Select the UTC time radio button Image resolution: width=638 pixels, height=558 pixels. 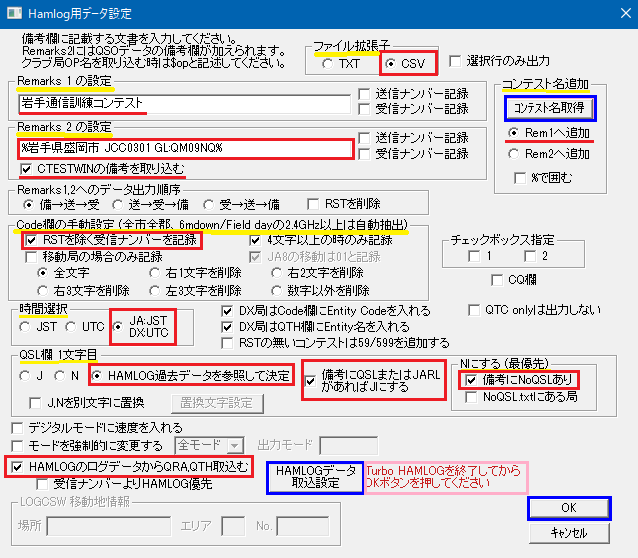click(71, 325)
